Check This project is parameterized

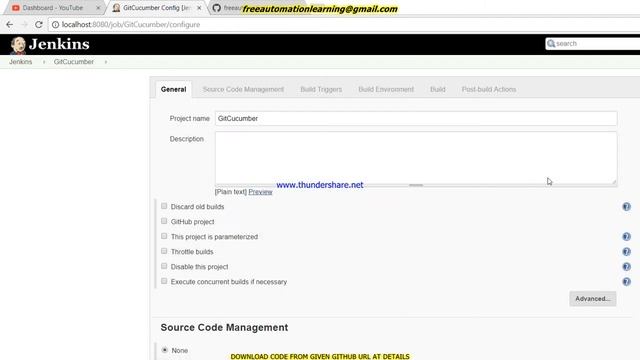(164, 236)
